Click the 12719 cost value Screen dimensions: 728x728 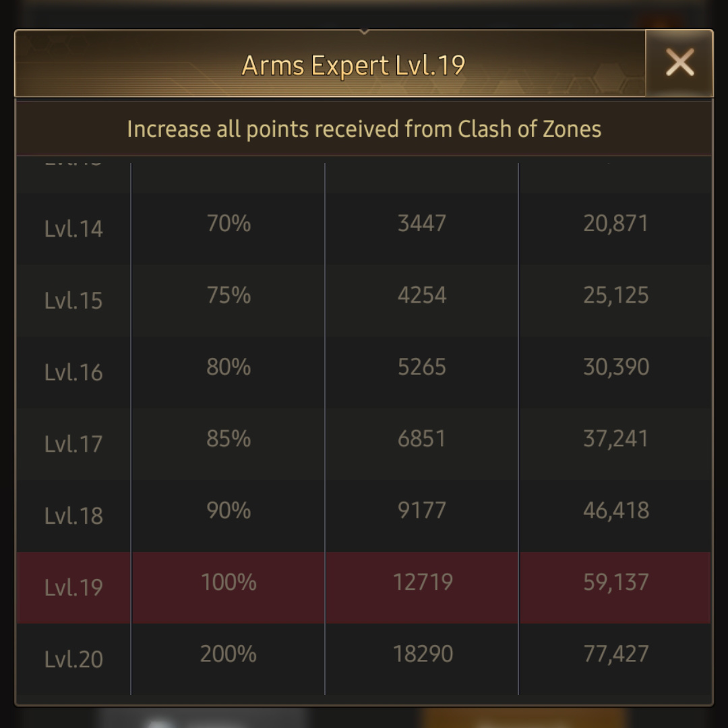[x=423, y=582]
